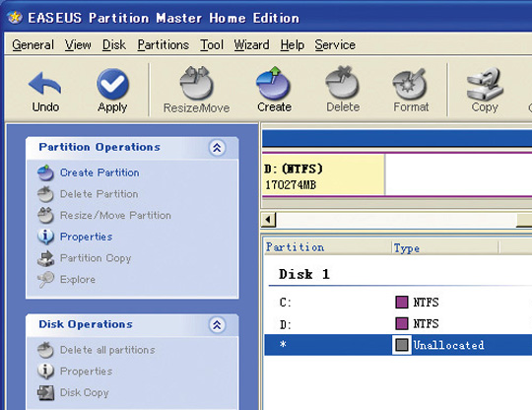
Task: Open the View menu
Action: (78, 44)
